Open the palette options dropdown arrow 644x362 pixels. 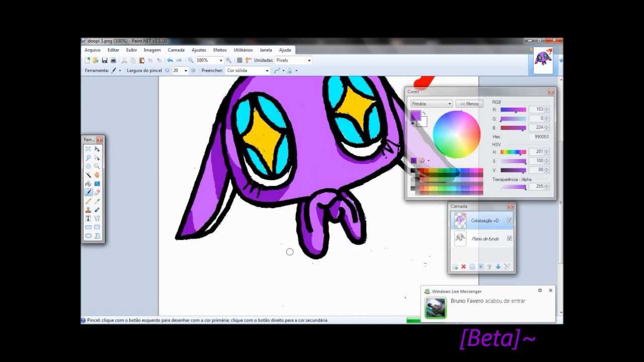(x=428, y=161)
